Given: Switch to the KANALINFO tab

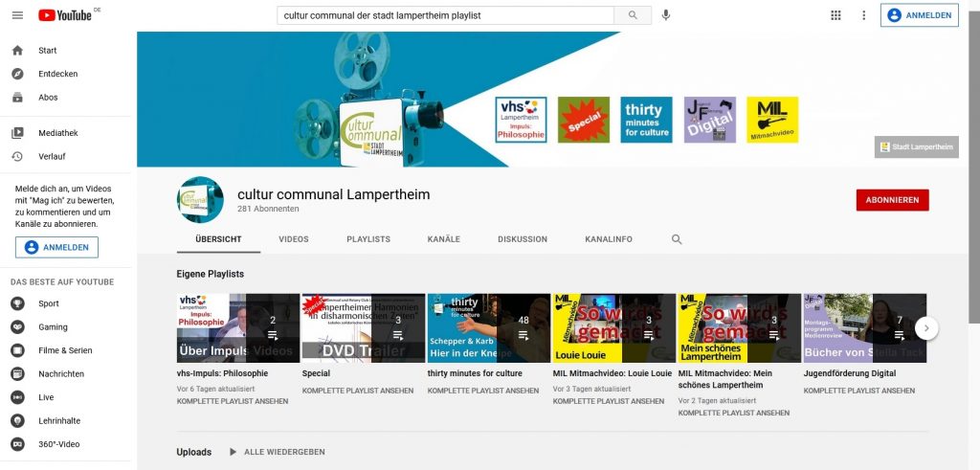Looking at the screenshot, I should click(x=609, y=239).
